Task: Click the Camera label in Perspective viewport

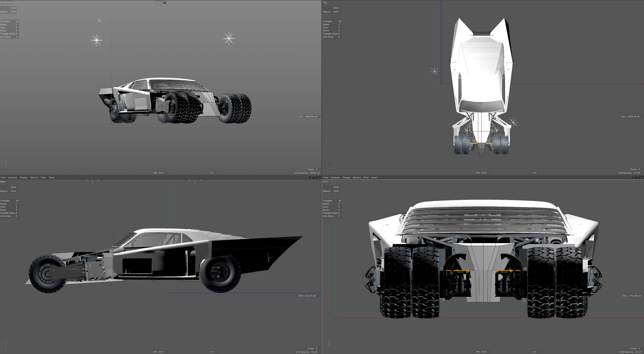Action: [158, 2]
